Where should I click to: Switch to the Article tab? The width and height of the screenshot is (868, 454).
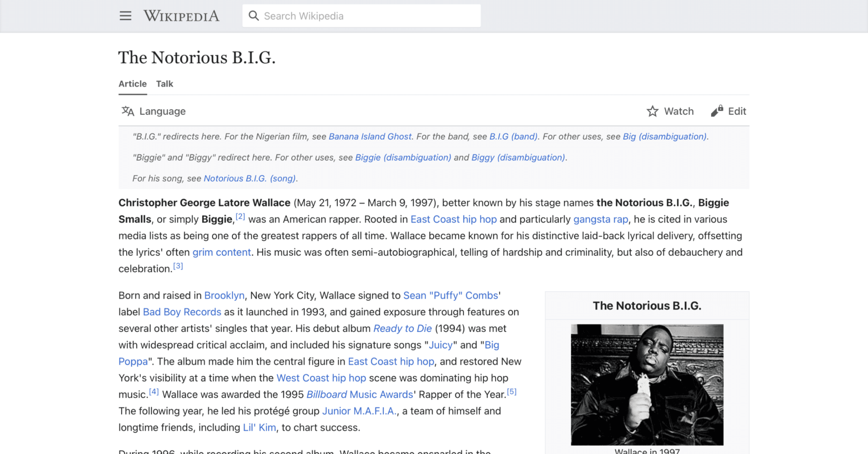click(132, 84)
